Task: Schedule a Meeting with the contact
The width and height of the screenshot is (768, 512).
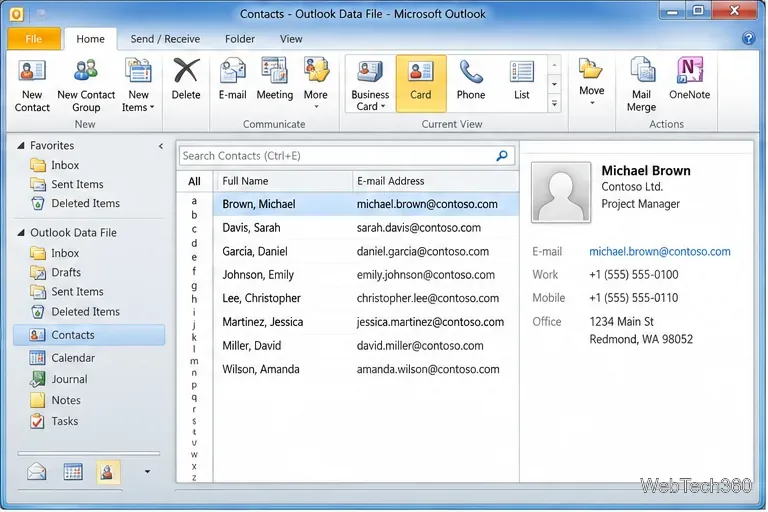Action: [275, 80]
